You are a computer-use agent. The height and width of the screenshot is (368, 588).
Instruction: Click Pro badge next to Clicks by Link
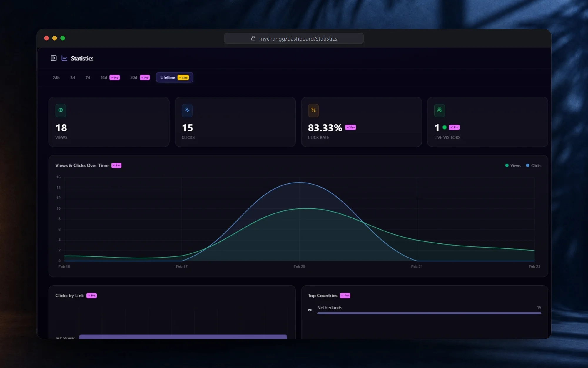coord(92,296)
